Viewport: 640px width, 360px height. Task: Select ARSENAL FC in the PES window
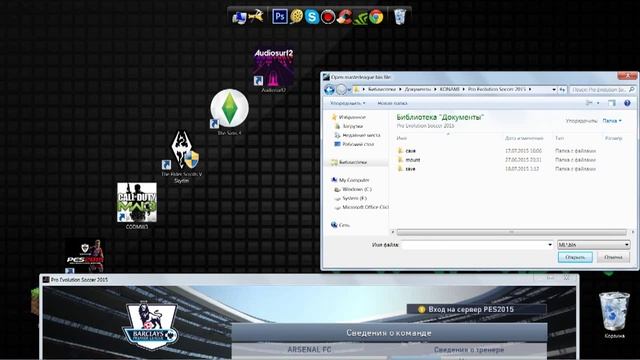(309, 349)
